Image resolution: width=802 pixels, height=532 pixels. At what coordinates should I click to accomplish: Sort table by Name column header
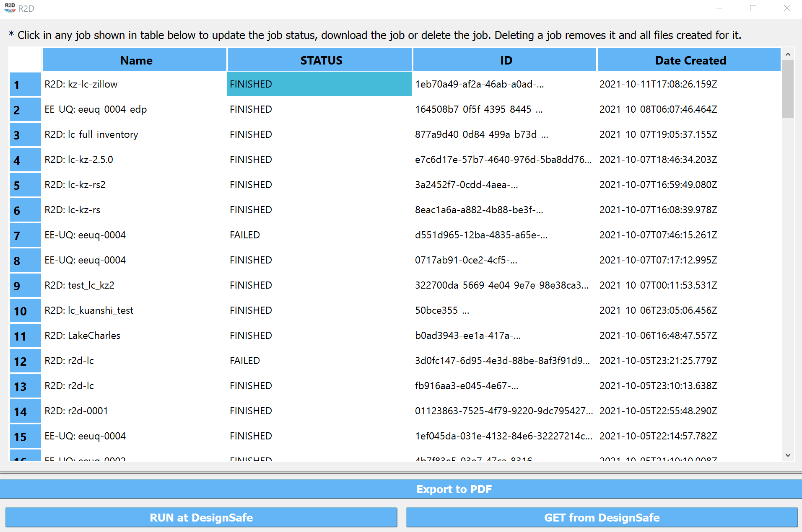coord(135,60)
